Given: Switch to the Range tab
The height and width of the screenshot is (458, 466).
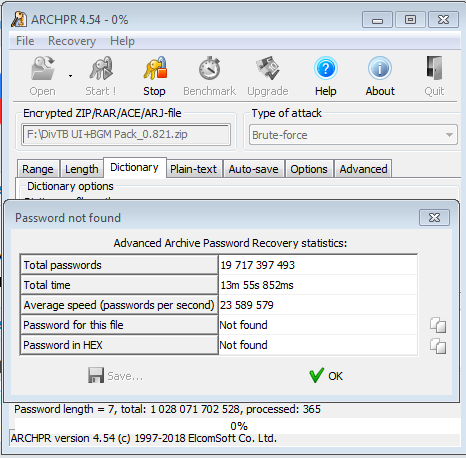Looking at the screenshot, I should click(x=38, y=169).
